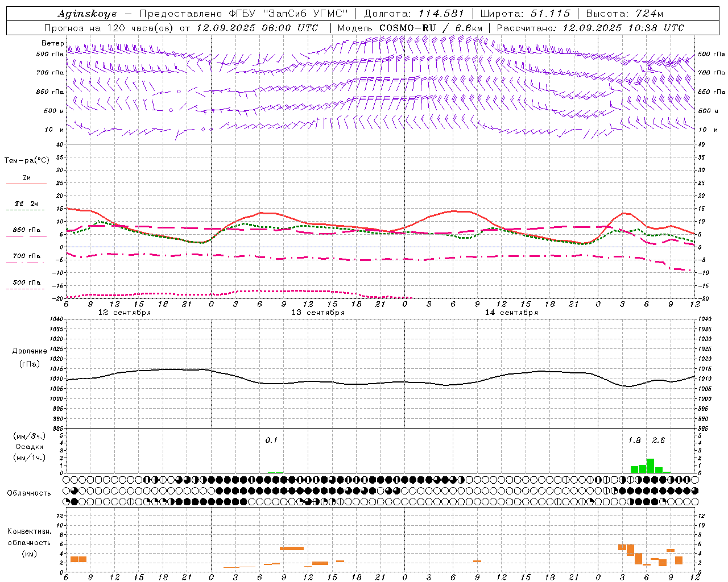Click the 'Td 2м' dew point legend label
Image resolution: width=728 pixels, height=582 pixels.
point(26,203)
